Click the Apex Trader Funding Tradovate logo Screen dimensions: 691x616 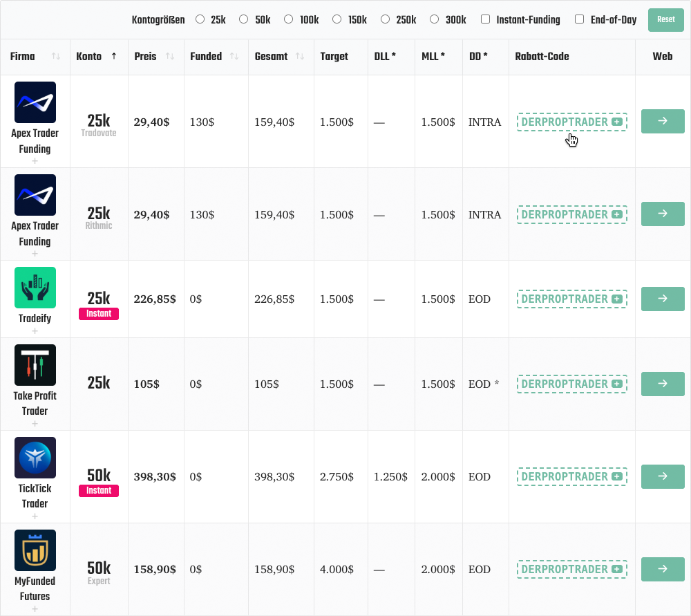[35, 102]
